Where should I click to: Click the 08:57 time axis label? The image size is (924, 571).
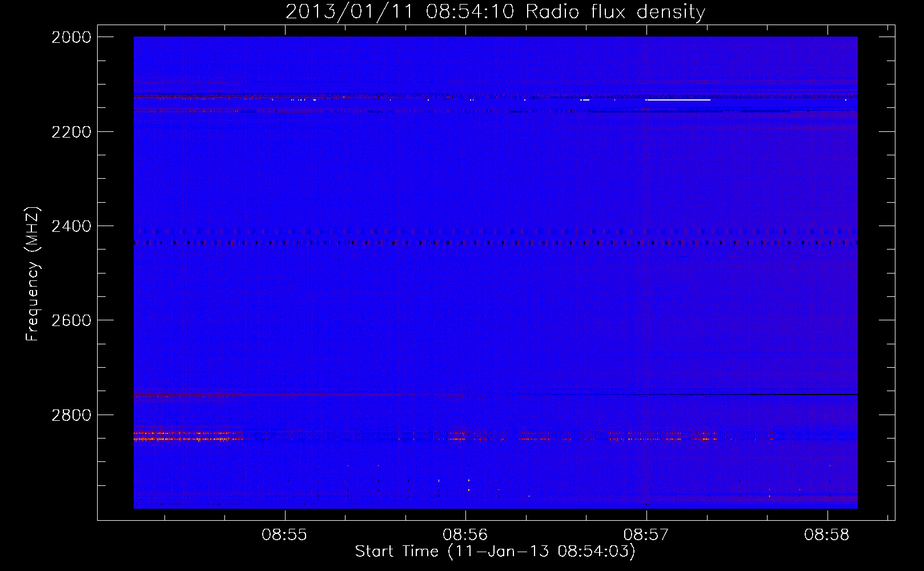(646, 535)
